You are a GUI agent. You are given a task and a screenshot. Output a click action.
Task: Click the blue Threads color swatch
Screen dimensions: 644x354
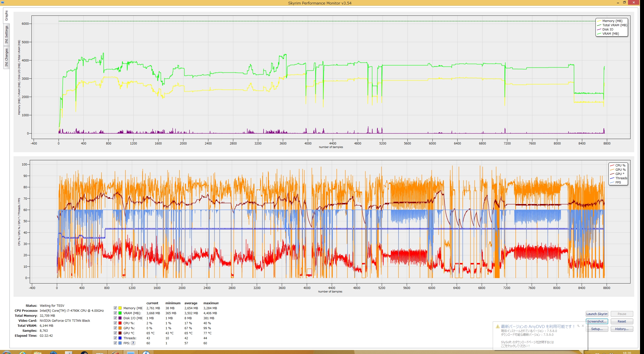tap(120, 338)
